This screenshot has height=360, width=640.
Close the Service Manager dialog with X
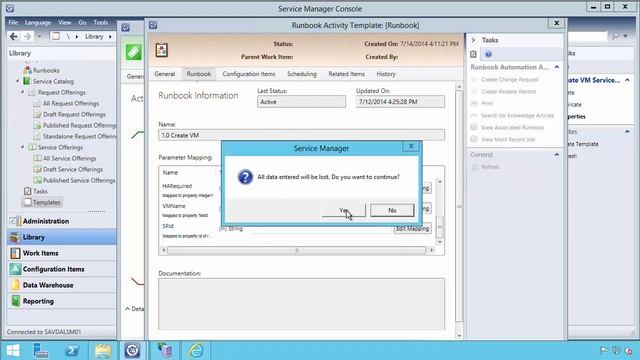pos(411,146)
